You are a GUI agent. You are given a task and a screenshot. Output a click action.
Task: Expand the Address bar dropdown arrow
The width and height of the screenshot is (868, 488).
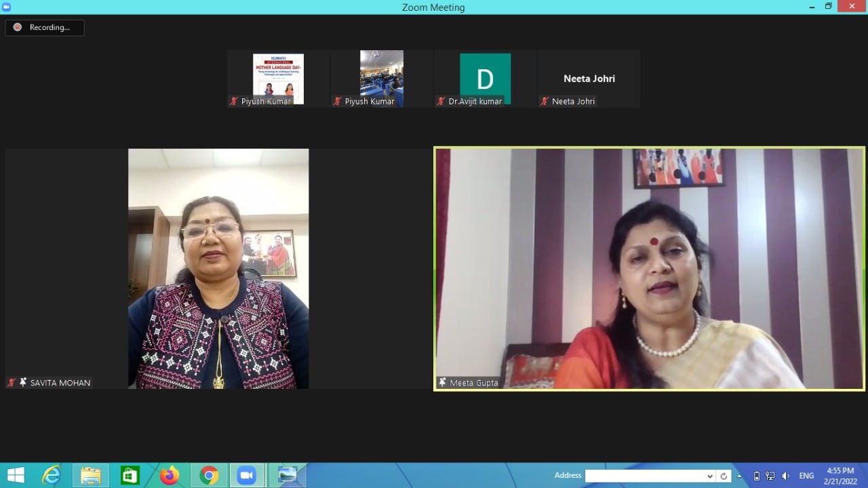[710, 476]
